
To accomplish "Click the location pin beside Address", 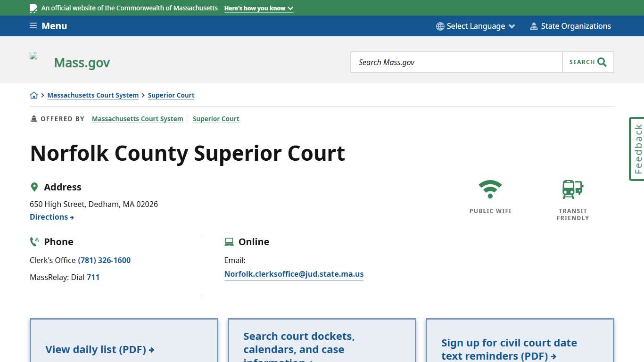I will [34, 187].
